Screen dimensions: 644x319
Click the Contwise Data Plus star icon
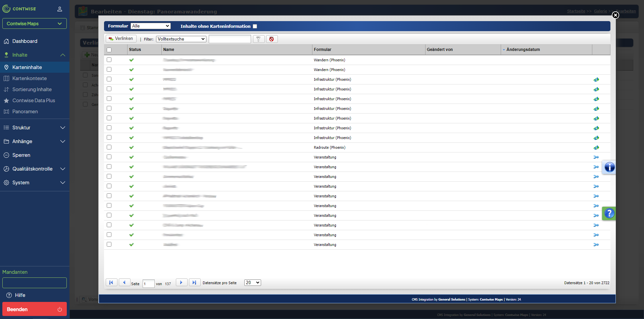(x=6, y=101)
